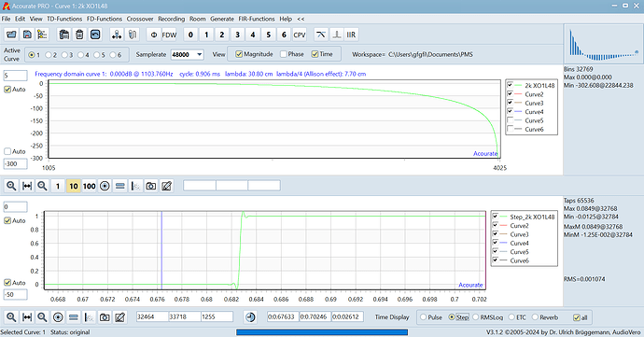
Task: Click fit-width arrows icon in the frequency toolbar
Action: pyautogui.click(x=27, y=186)
